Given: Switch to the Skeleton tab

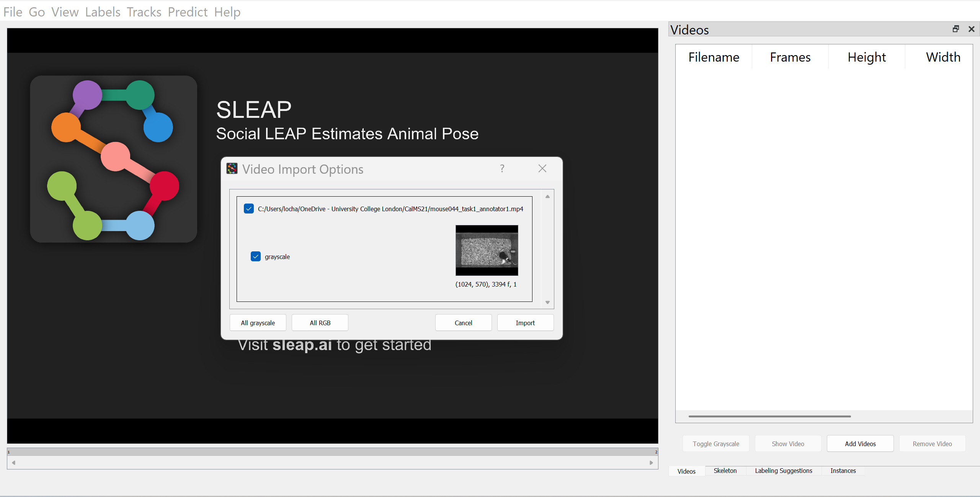Looking at the screenshot, I should 725,471.
